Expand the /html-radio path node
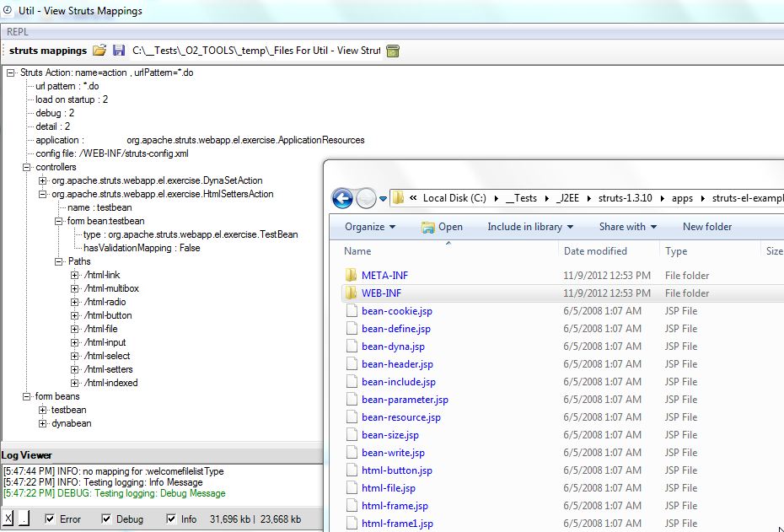 click(74, 303)
